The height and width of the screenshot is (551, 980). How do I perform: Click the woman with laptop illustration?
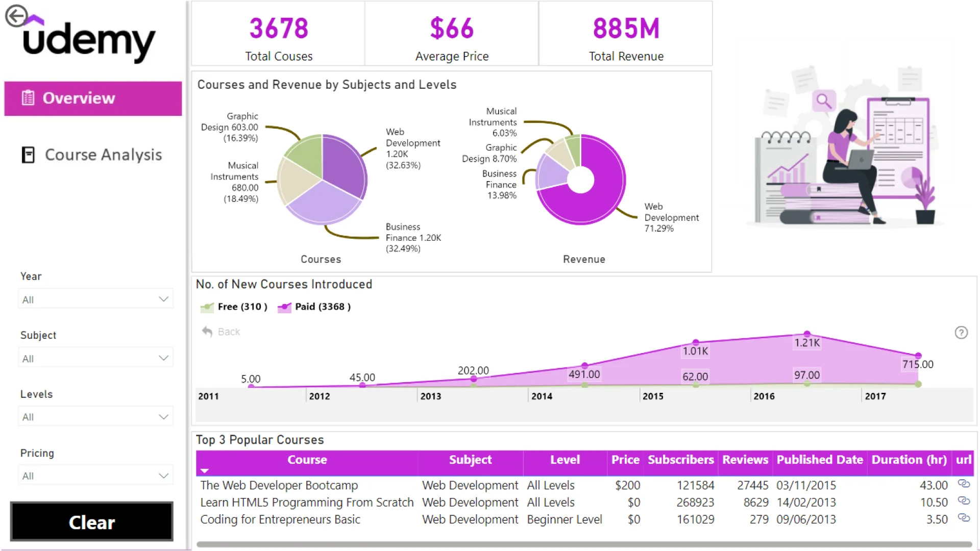(847, 148)
